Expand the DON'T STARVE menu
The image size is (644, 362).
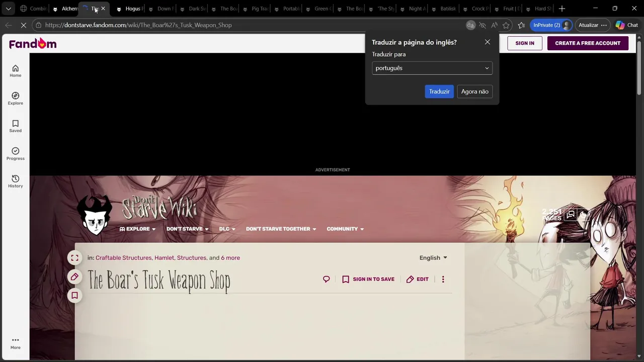pyautogui.click(x=187, y=229)
